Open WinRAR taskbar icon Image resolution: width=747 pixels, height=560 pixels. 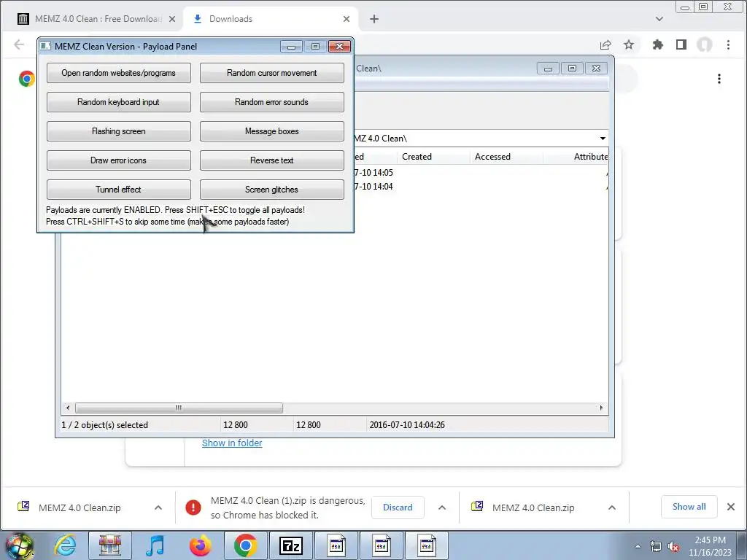(x=110, y=545)
